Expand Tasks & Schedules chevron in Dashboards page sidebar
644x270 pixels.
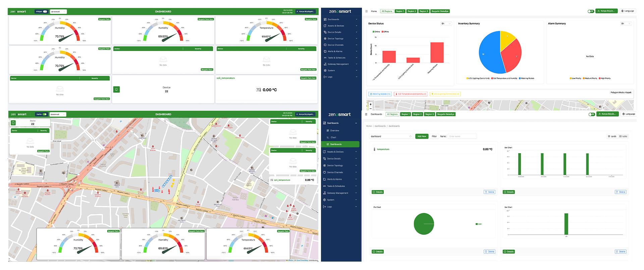pyautogui.click(x=356, y=186)
